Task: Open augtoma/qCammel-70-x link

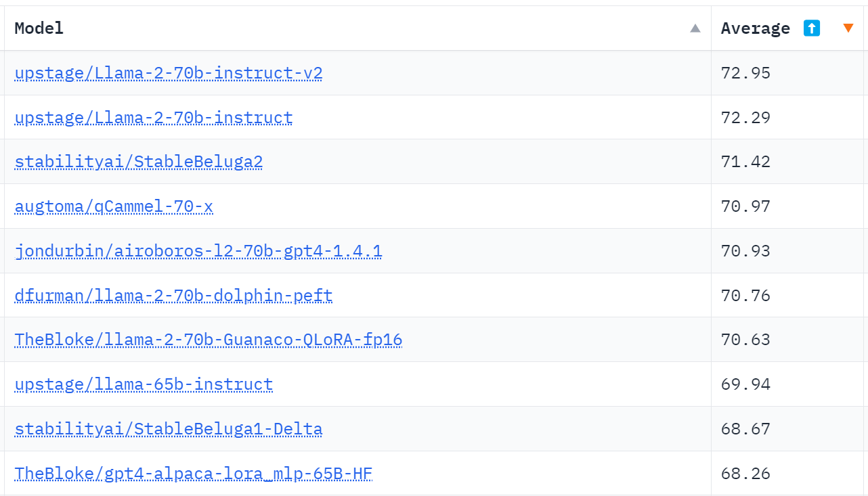Action: (114, 206)
